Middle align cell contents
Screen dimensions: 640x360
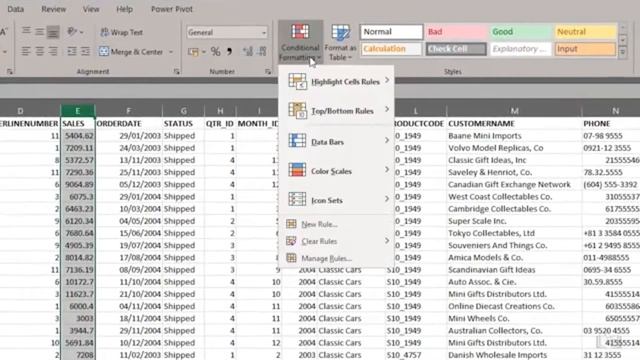tap(40, 31)
